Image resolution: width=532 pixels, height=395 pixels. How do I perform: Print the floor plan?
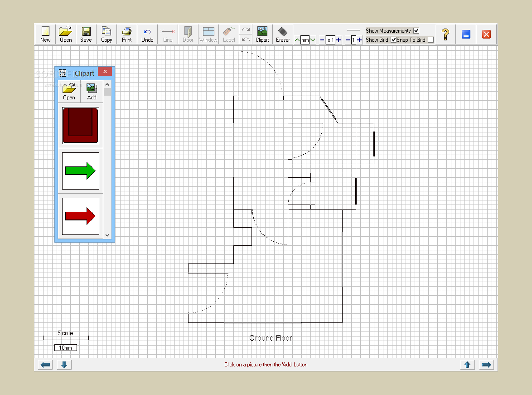127,34
